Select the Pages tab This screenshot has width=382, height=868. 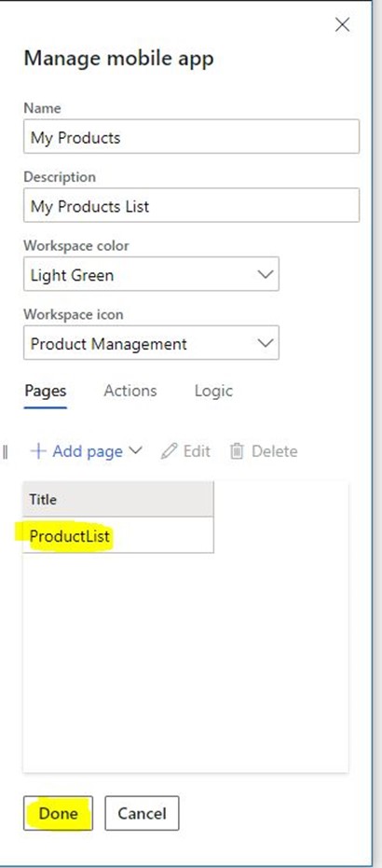pyautogui.click(x=46, y=391)
